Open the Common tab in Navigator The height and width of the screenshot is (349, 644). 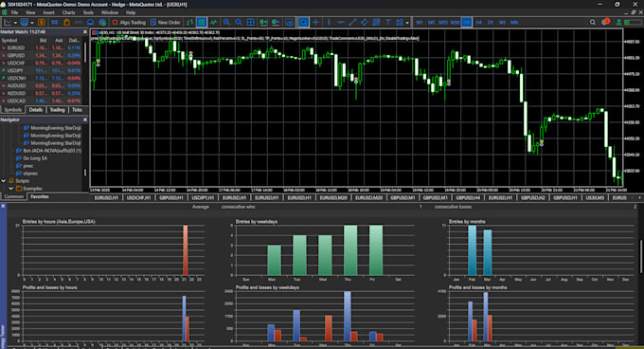[13, 196]
